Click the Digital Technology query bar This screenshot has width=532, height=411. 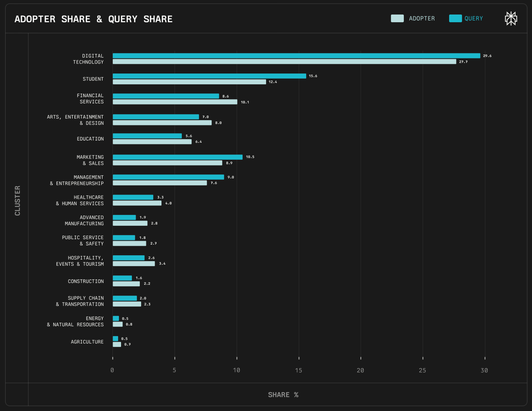click(296, 56)
